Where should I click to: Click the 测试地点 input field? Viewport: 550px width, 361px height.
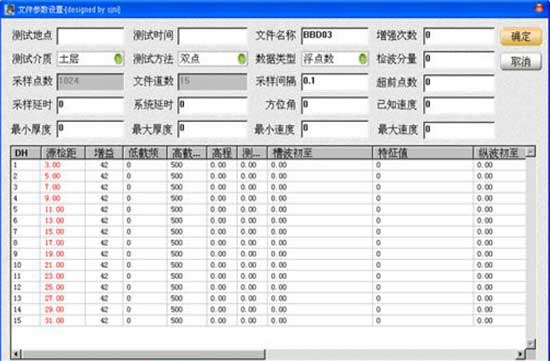tap(90, 36)
